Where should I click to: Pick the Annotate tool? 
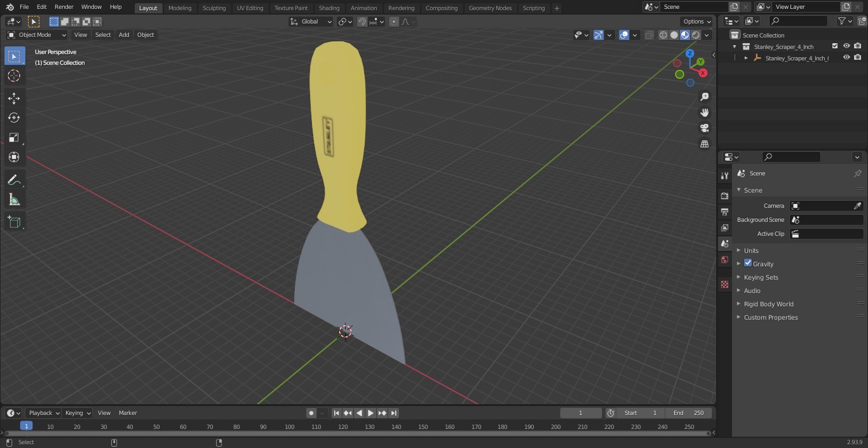coord(14,180)
